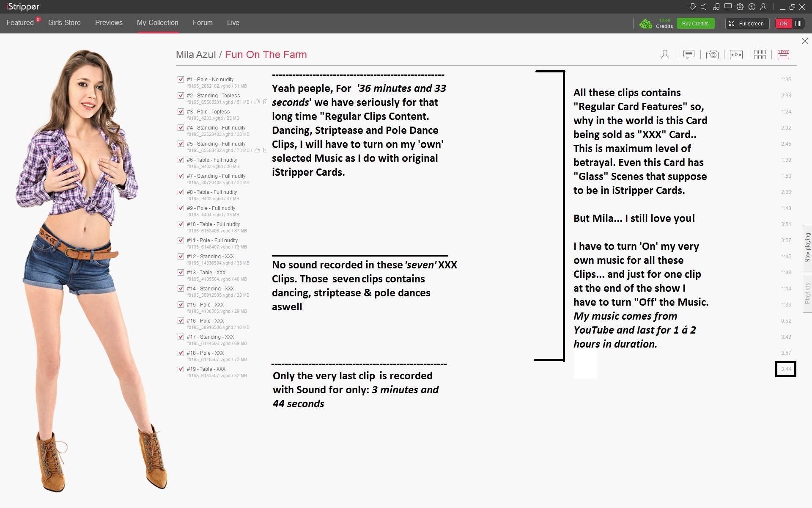Open the comments speech bubble icon
This screenshot has width=812, height=508.
click(689, 55)
